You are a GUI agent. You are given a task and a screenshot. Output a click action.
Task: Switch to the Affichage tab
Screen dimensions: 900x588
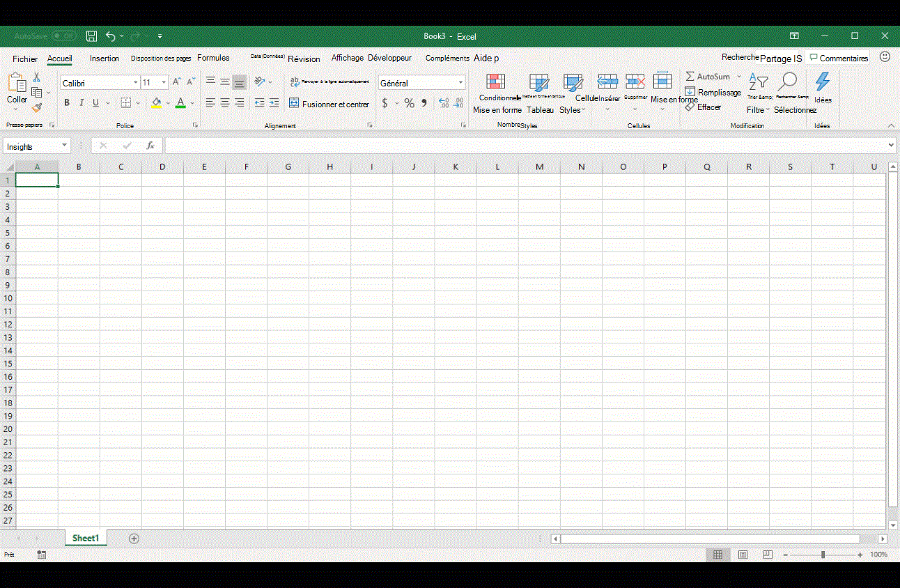point(348,58)
